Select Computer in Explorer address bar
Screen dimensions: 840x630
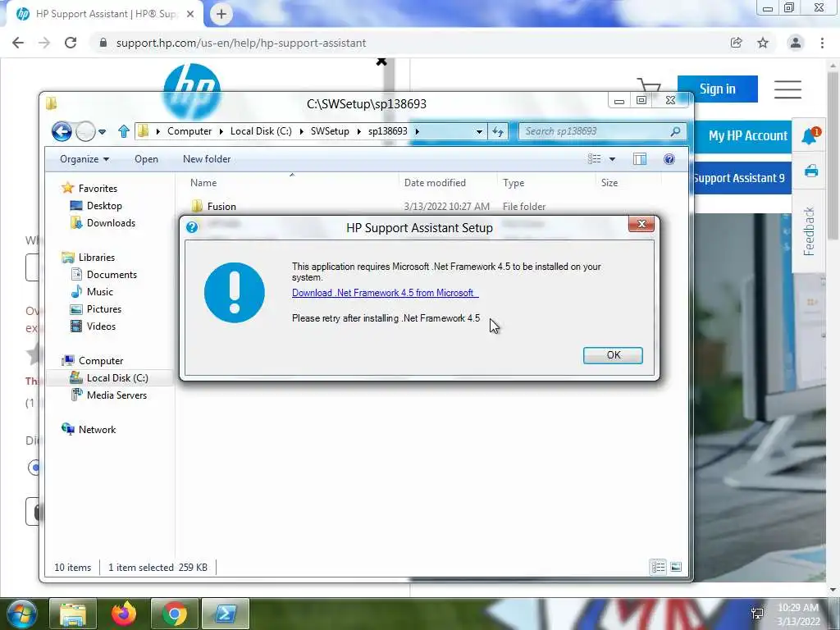pos(189,131)
